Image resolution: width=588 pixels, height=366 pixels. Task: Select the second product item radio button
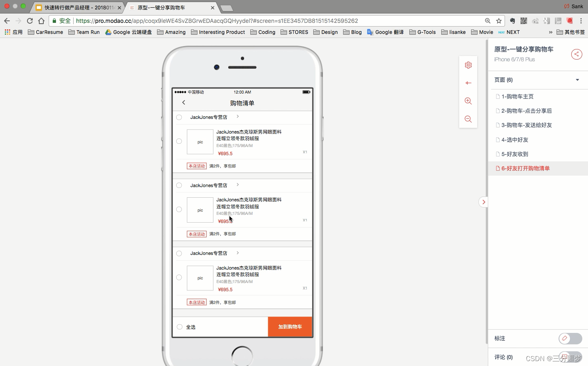tap(179, 210)
